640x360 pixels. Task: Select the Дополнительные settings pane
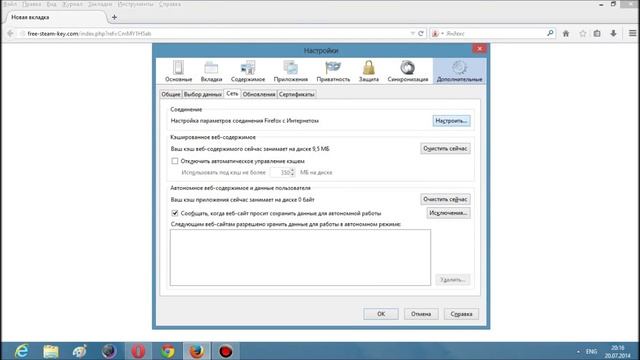pos(459,71)
